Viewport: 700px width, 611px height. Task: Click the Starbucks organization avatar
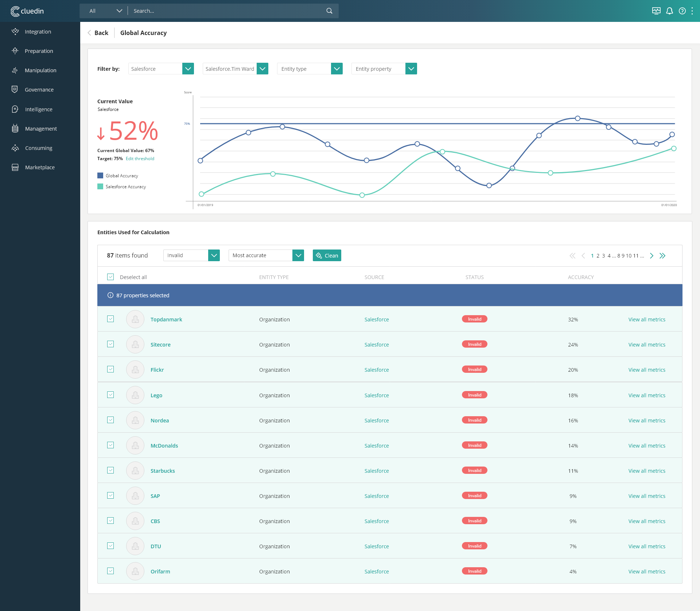135,471
